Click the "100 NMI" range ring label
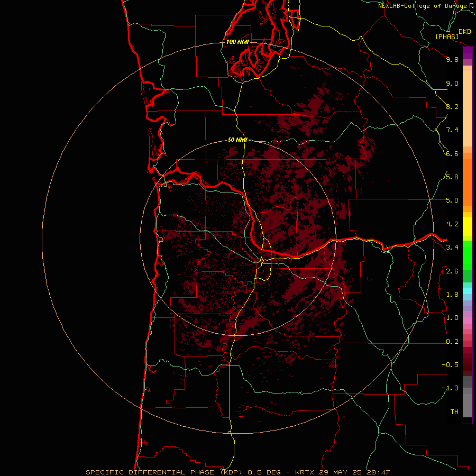 tap(237, 42)
